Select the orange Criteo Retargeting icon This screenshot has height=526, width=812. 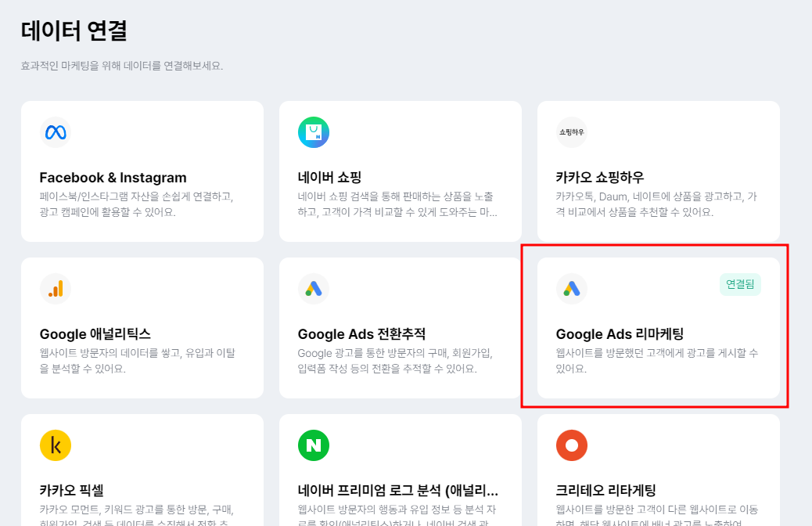click(x=571, y=445)
